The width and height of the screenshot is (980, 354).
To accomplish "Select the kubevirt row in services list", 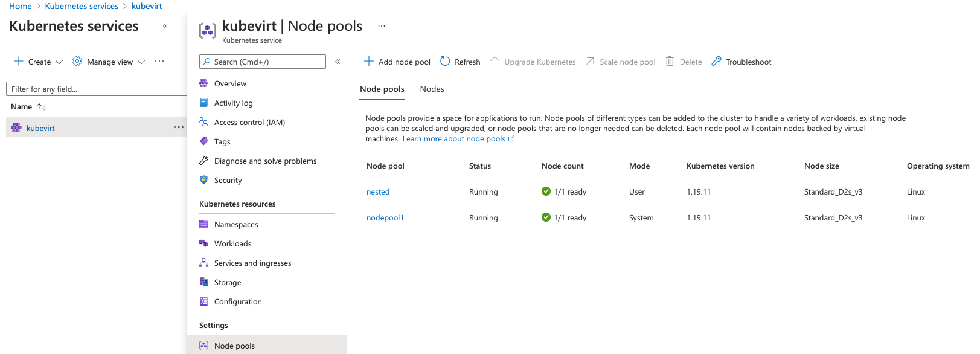I will (x=97, y=127).
